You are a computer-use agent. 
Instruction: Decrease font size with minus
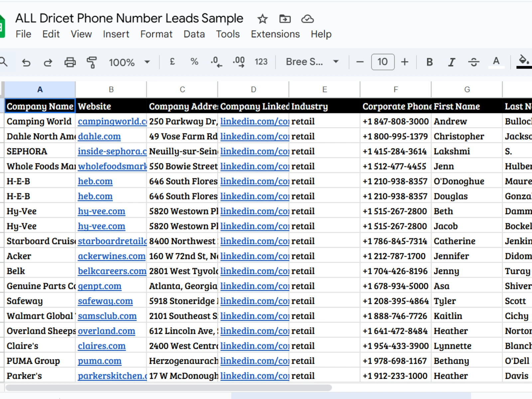360,62
